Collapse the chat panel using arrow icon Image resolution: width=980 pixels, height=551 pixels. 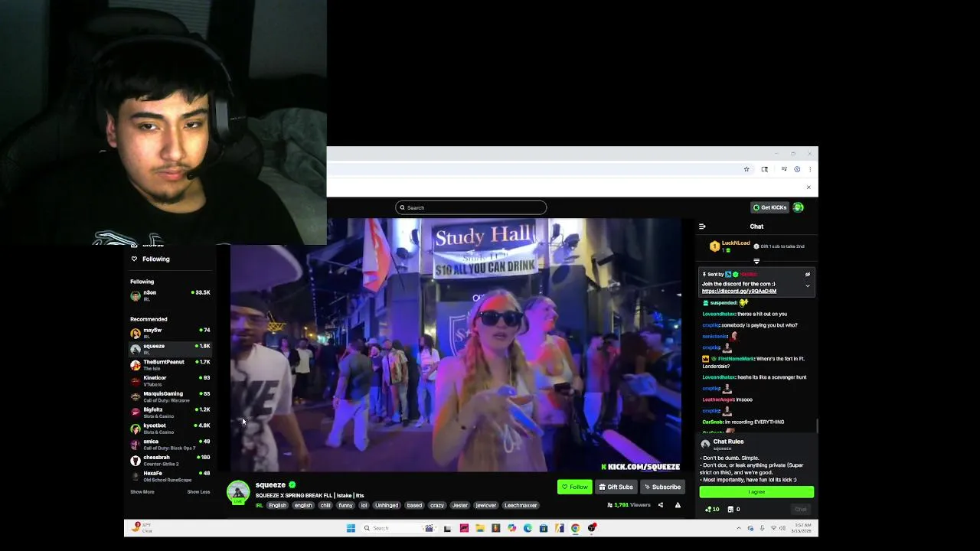pos(702,227)
